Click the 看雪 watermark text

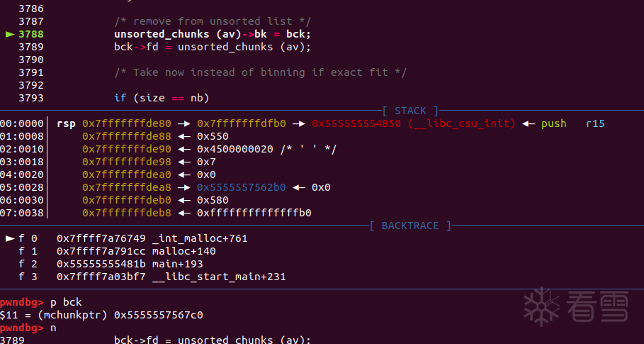(x=595, y=306)
